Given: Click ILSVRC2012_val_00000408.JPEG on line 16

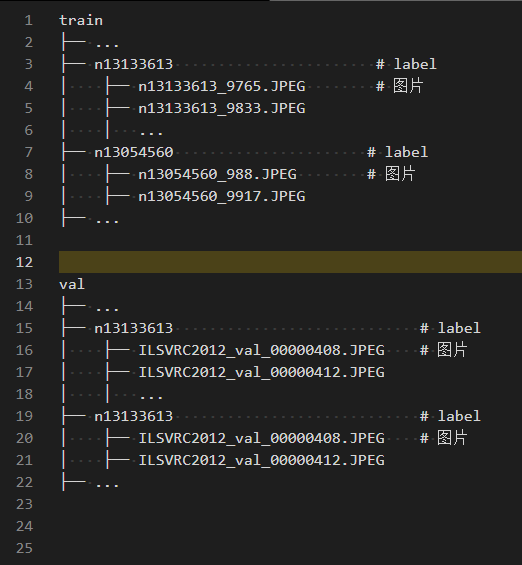Looking at the screenshot, I should [262, 350].
